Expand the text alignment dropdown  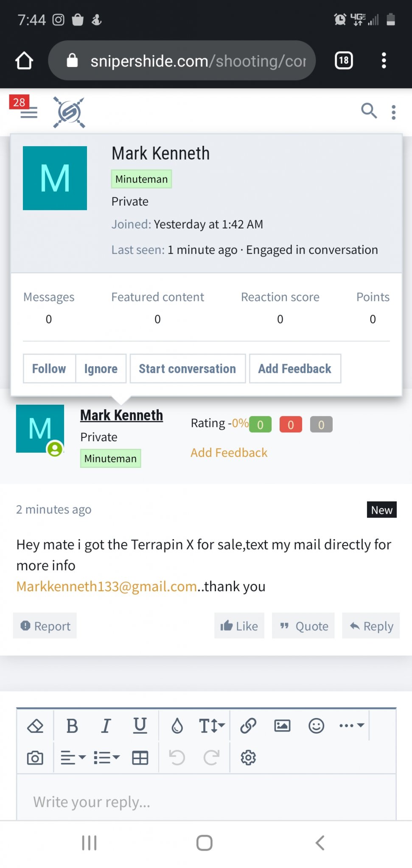point(73,758)
